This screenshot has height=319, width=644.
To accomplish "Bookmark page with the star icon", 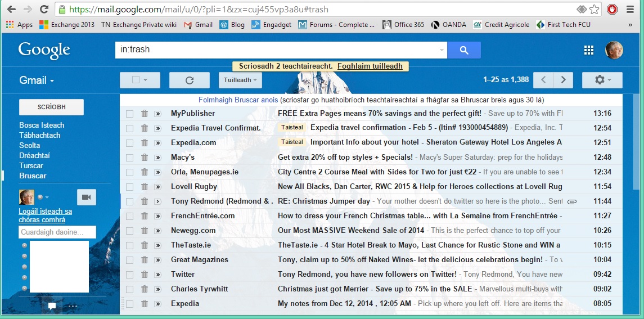I will (593, 10).
